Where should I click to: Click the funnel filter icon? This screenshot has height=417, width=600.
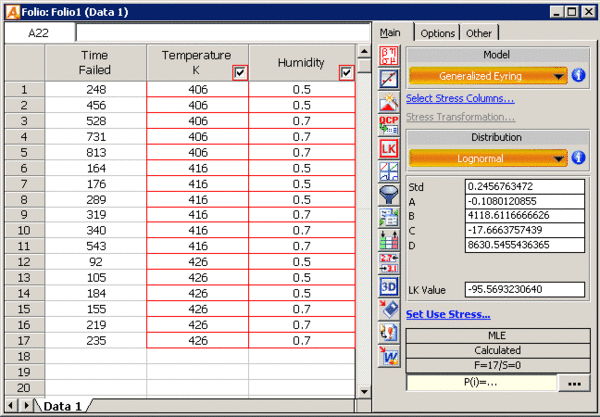[x=389, y=194]
